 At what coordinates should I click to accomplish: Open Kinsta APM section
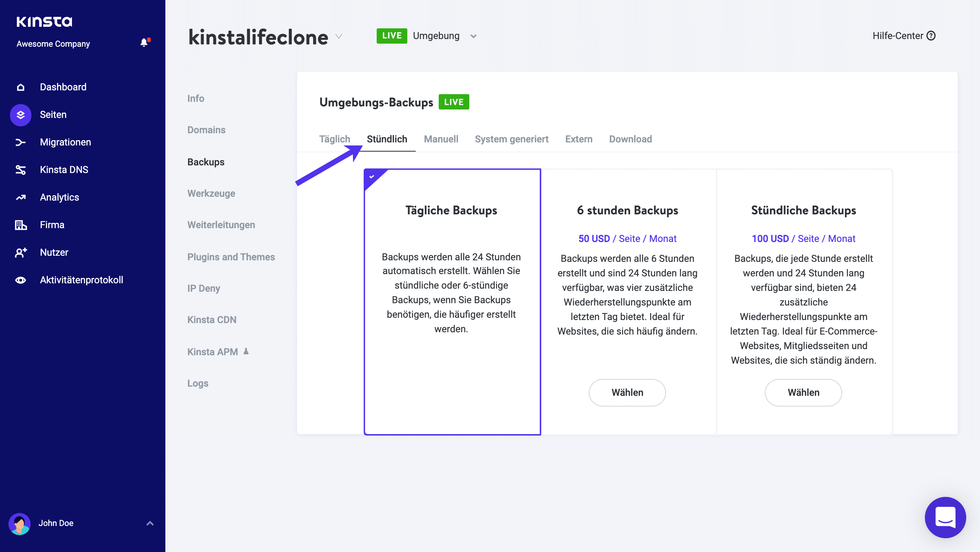click(212, 352)
